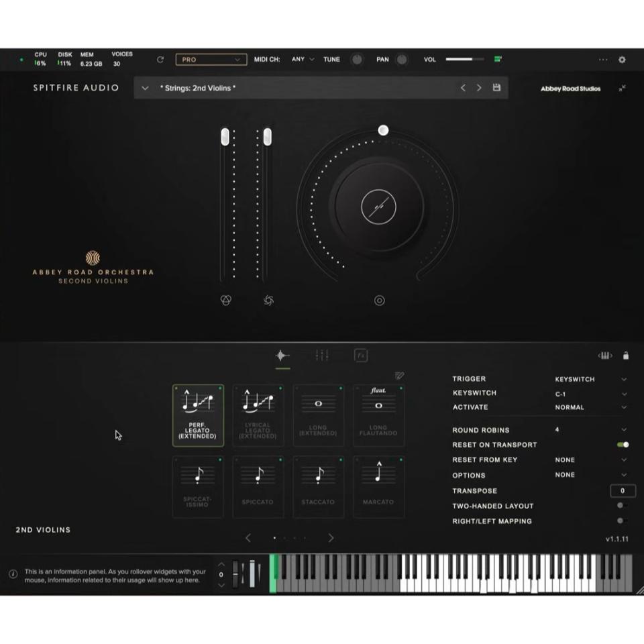Click the left vertical slider handle
Viewport: 644px width, 644px height.
click(x=225, y=137)
